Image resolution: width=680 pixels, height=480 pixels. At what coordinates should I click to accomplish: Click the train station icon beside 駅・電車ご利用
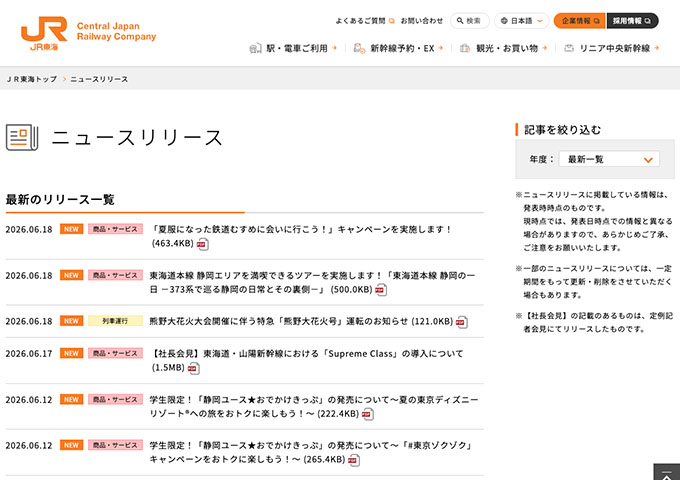255,49
